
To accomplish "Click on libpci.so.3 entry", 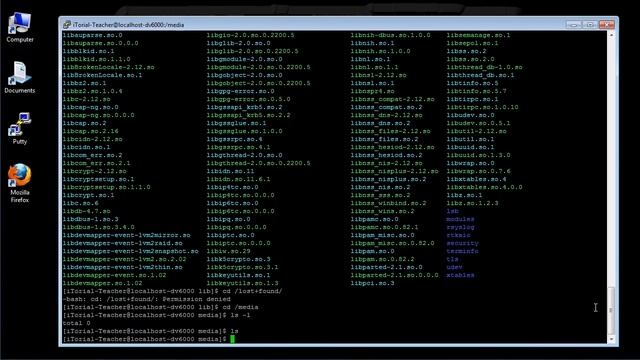I will [x=372, y=283].
